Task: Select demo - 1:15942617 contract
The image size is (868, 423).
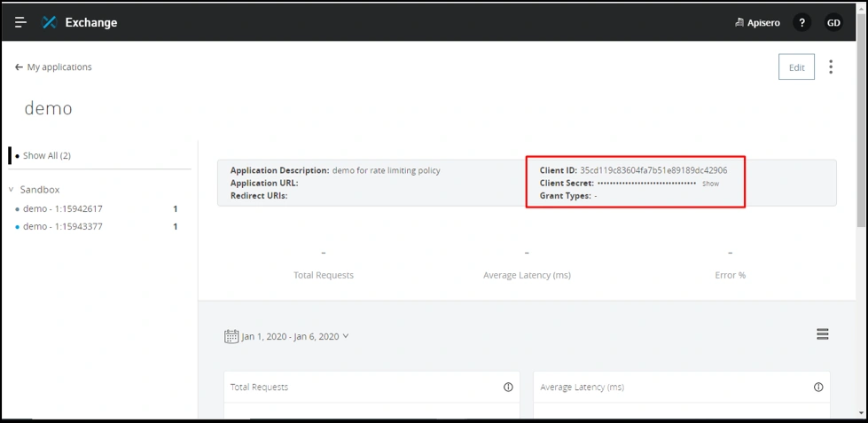Action: 62,209
